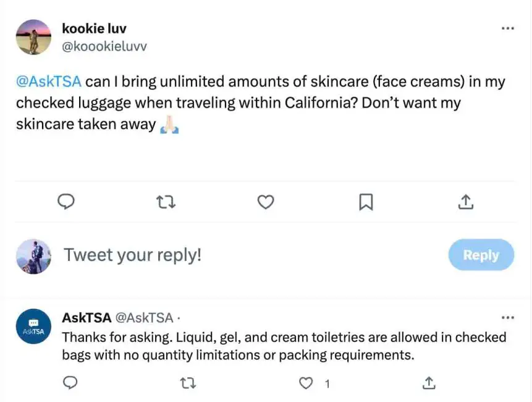Like kookie luv's skincare tweet
This screenshot has width=532, height=402.
click(x=266, y=202)
